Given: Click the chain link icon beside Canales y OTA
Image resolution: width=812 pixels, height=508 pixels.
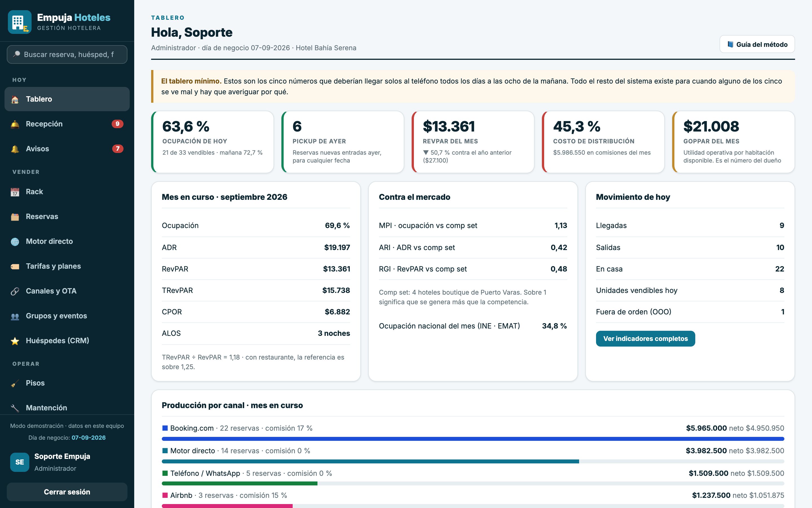Looking at the screenshot, I should 15,292.
